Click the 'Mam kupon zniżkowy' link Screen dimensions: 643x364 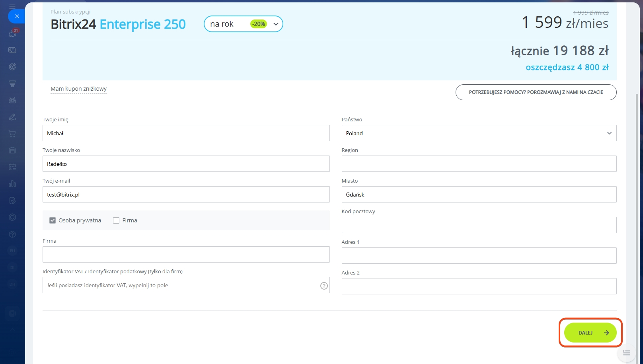(78, 89)
